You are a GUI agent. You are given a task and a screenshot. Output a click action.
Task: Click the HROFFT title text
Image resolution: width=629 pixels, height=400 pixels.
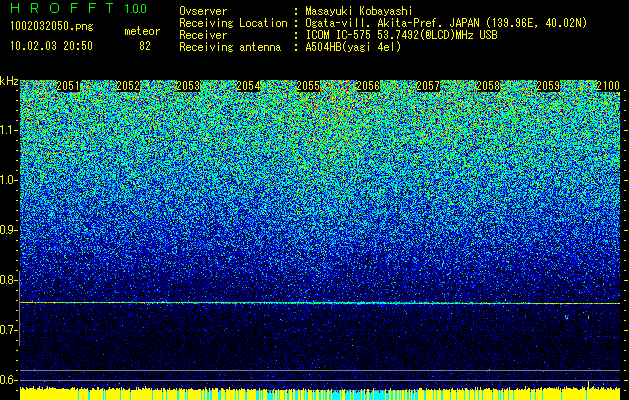pyautogui.click(x=62, y=8)
